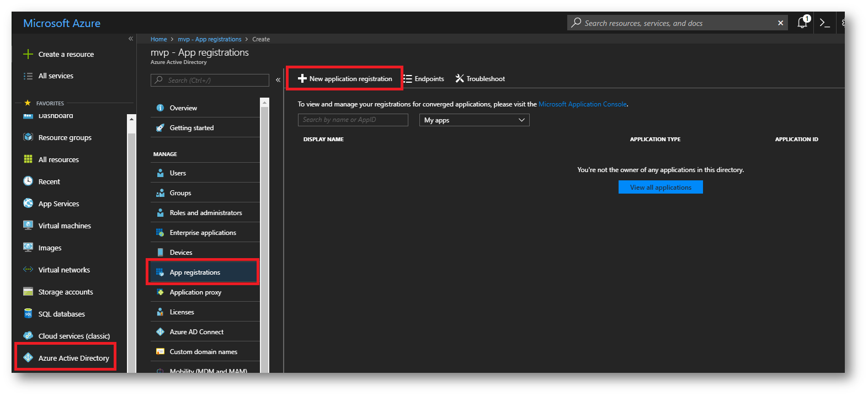Viewport: 868px width, 396px height.
Task: Open Troubleshoot in the command bar
Action: coord(480,79)
